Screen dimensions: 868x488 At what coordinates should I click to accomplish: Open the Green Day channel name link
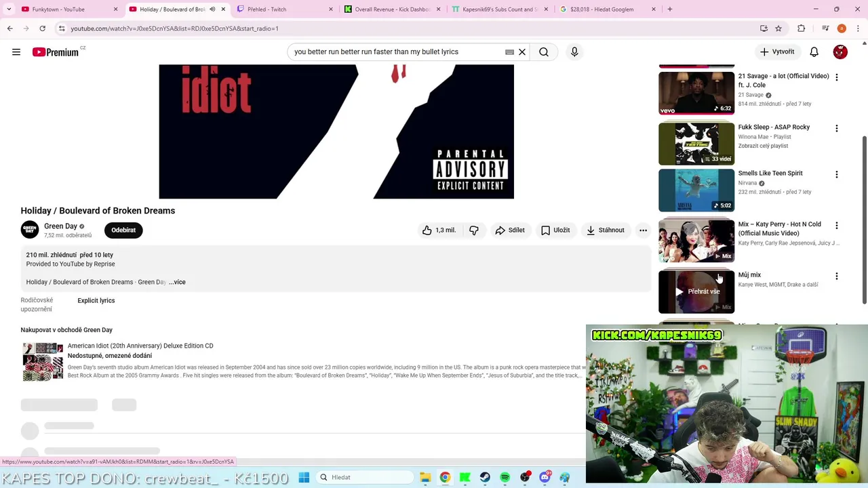60,226
